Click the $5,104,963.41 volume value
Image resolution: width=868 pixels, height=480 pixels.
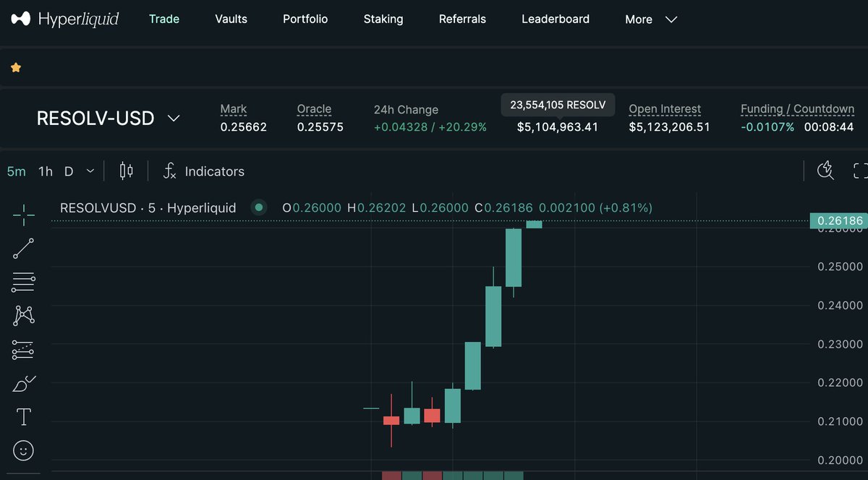(558, 127)
